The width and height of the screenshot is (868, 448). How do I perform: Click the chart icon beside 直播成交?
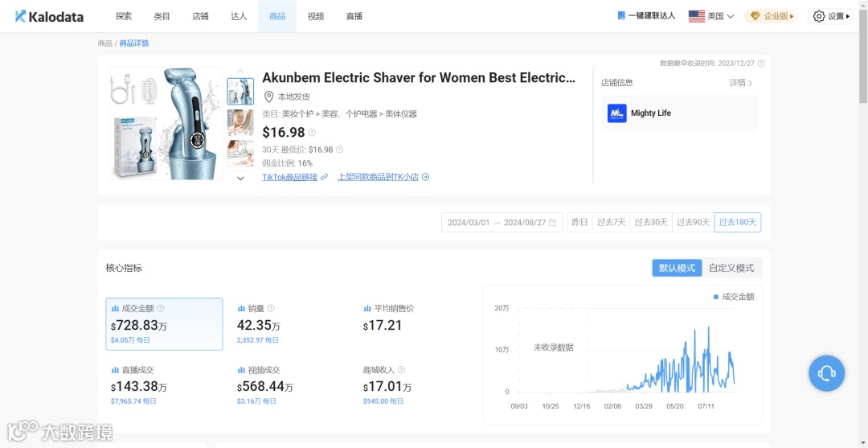pyautogui.click(x=115, y=370)
